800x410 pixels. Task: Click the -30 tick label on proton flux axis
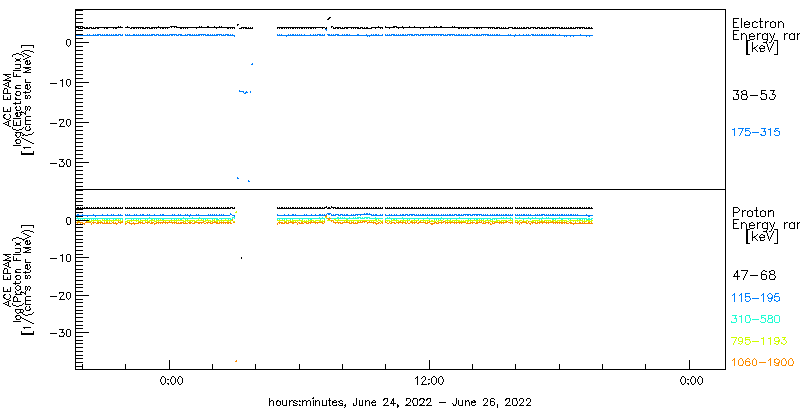[61, 332]
